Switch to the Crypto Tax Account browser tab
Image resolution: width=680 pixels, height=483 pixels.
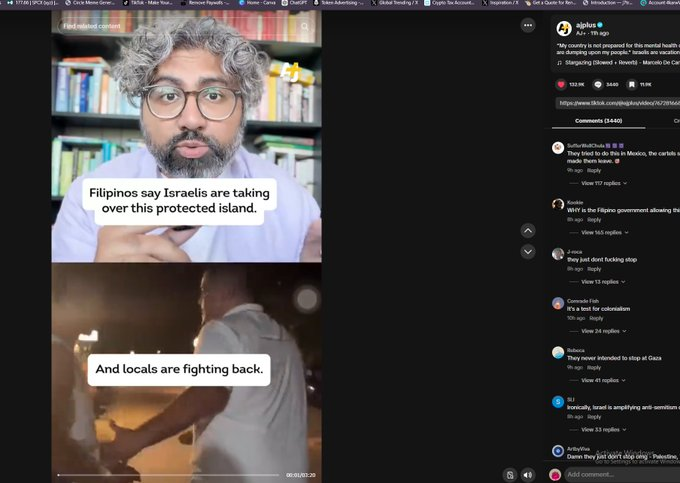450,3
